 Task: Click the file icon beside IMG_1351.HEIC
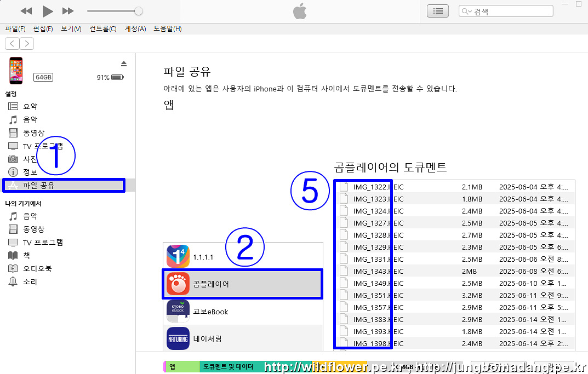click(x=344, y=295)
